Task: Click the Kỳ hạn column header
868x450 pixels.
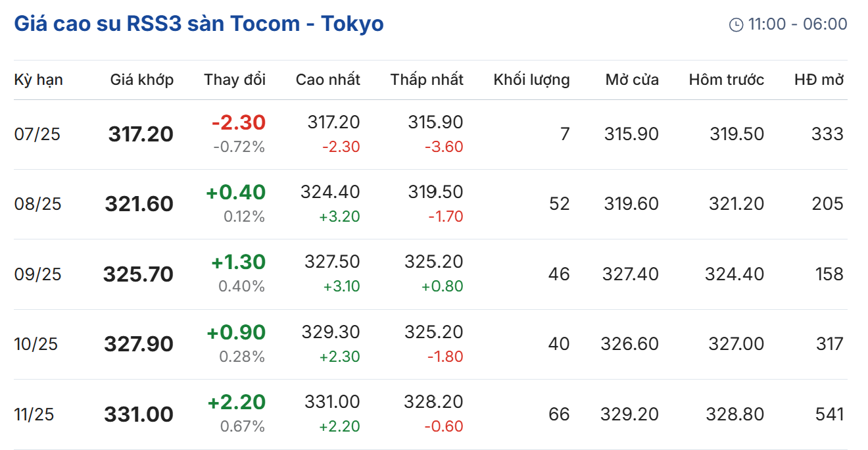Action: tap(39, 80)
